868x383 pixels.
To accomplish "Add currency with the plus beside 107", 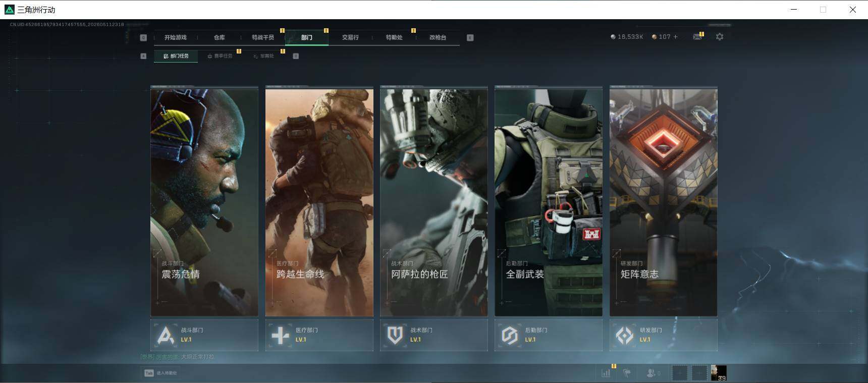I will click(676, 37).
